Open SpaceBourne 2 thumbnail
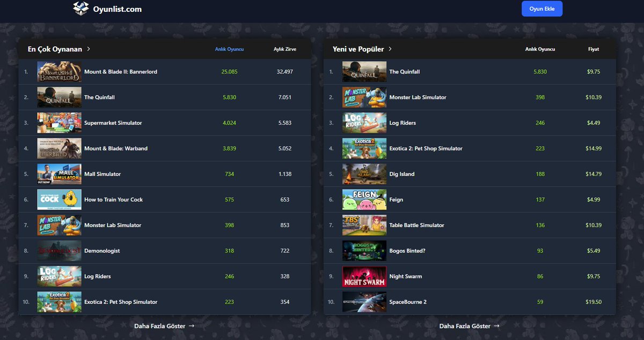The image size is (644, 340). pos(364,302)
